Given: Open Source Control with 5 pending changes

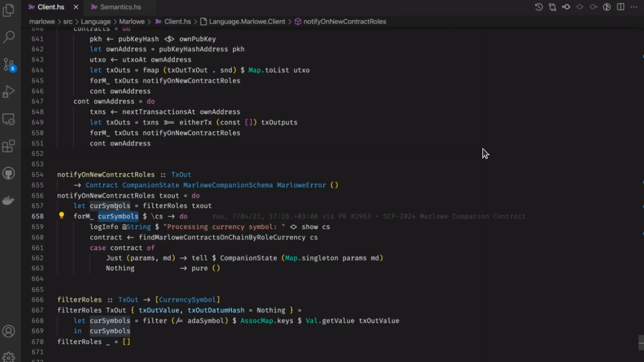Looking at the screenshot, I should click(x=9, y=64).
